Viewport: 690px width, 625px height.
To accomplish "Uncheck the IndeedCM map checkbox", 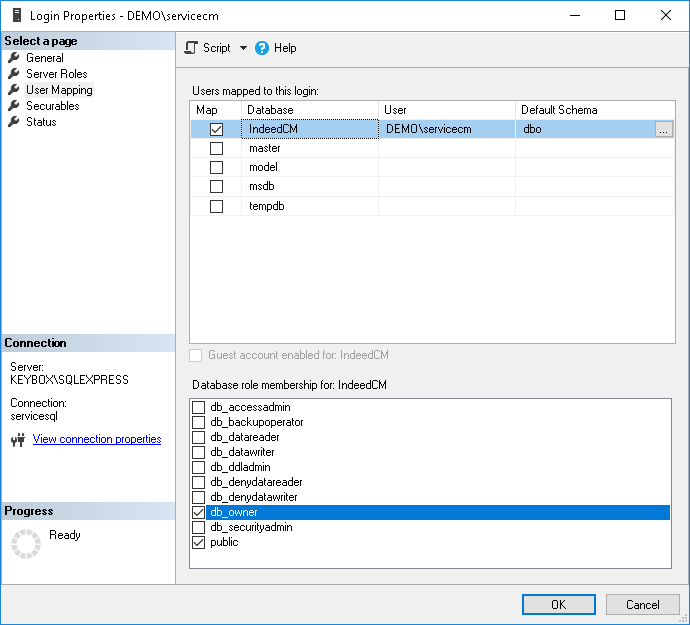I will pos(216,129).
